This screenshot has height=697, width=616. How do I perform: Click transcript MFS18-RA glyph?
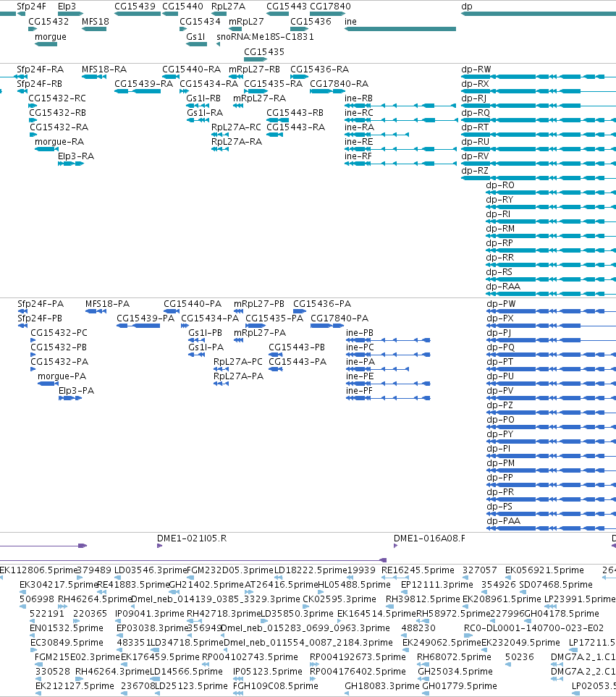(94, 77)
